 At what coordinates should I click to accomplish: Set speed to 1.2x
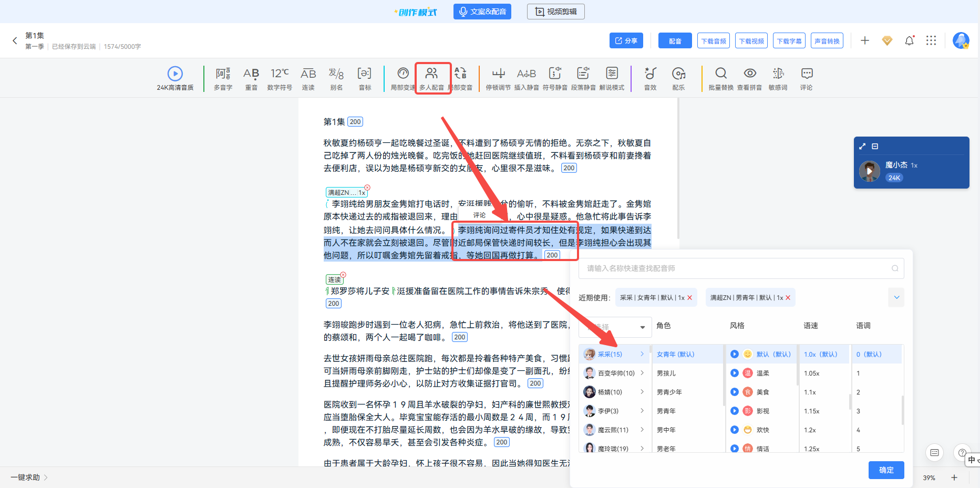pos(824,430)
